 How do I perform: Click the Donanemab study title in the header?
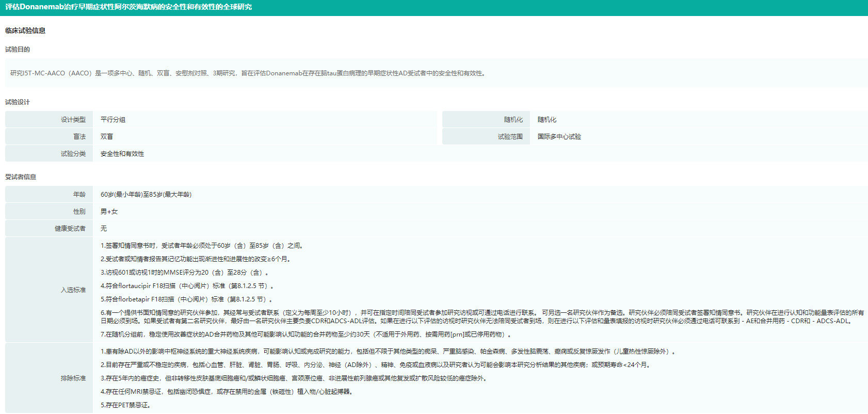(x=128, y=7)
